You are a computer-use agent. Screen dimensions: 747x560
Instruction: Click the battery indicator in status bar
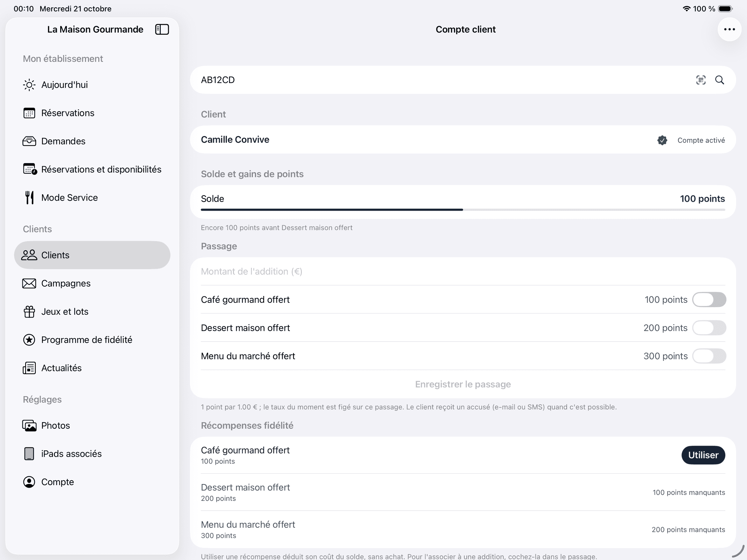pos(725,9)
